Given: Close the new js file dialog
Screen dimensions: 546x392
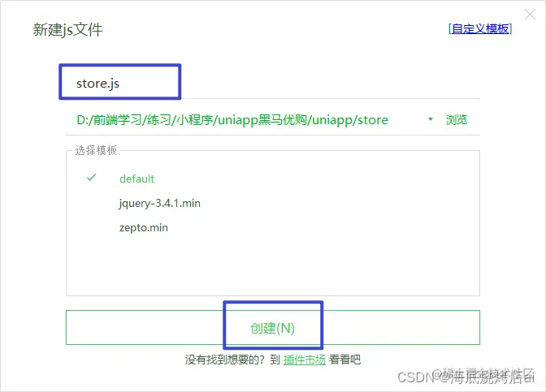Looking at the screenshot, I should point(530,15).
